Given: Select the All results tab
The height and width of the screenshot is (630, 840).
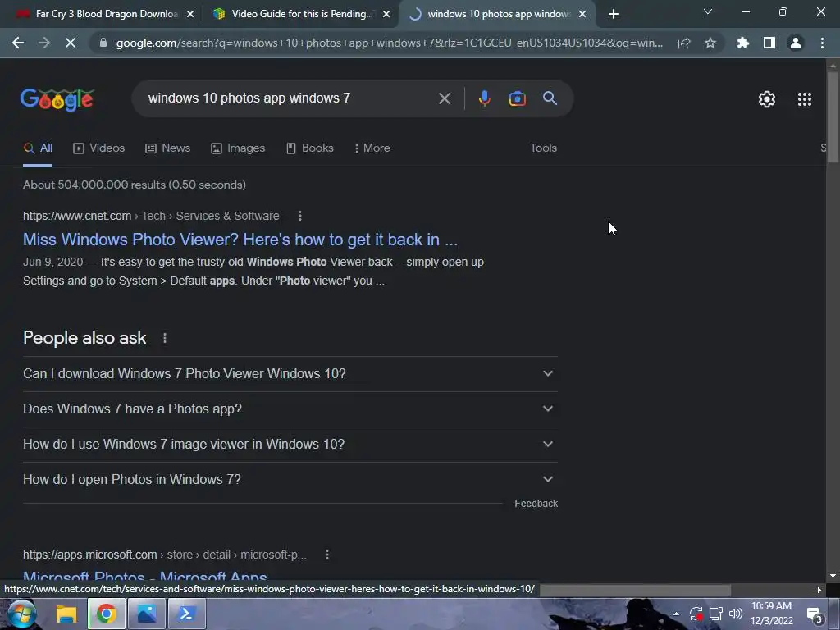Looking at the screenshot, I should (x=38, y=148).
